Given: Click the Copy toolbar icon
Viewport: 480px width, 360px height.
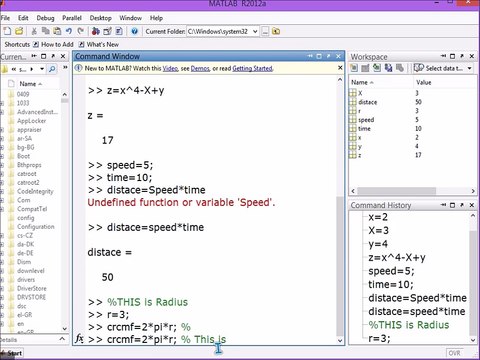Looking at the screenshot, I should point(46,31).
